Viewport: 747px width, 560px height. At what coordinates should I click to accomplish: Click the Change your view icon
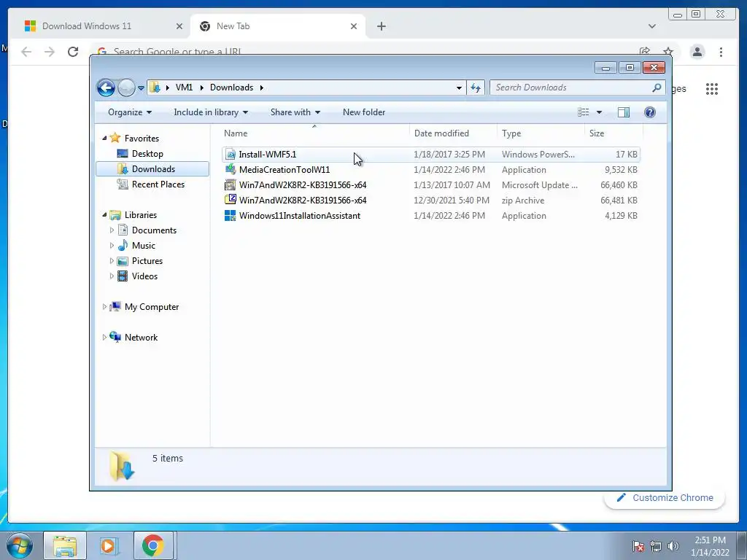584,112
